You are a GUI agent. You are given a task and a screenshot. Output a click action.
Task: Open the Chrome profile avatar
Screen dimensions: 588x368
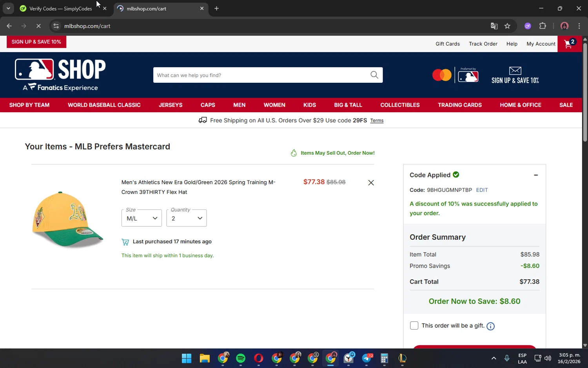pos(564,26)
